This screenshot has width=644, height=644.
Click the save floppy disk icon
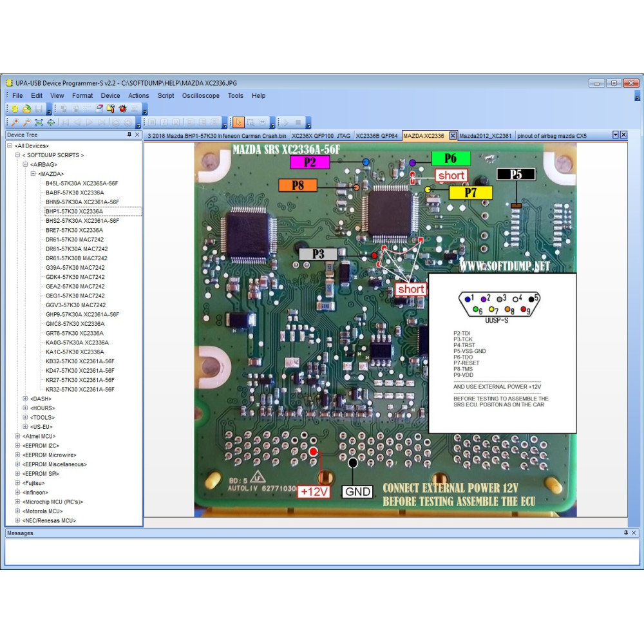click(x=39, y=109)
